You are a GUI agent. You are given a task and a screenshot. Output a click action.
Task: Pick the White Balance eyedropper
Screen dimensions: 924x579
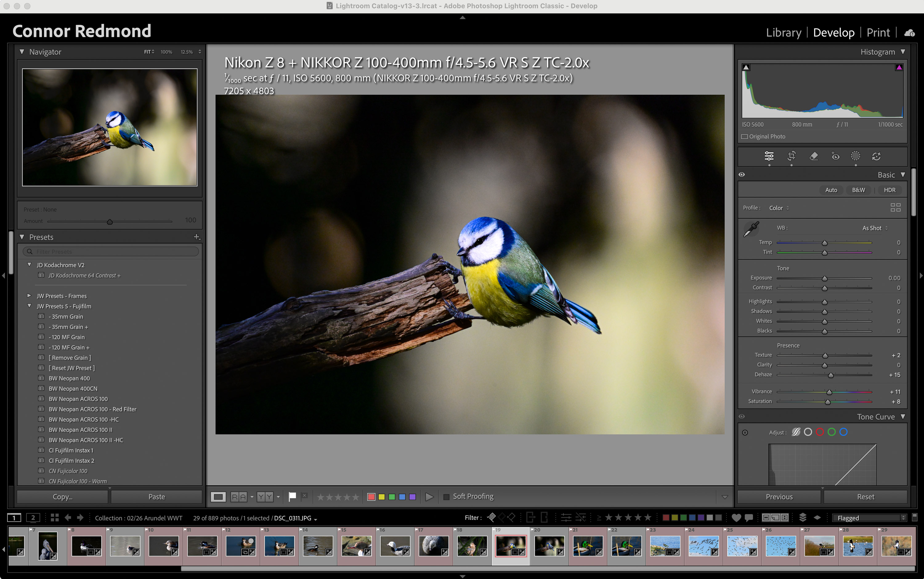(x=751, y=229)
